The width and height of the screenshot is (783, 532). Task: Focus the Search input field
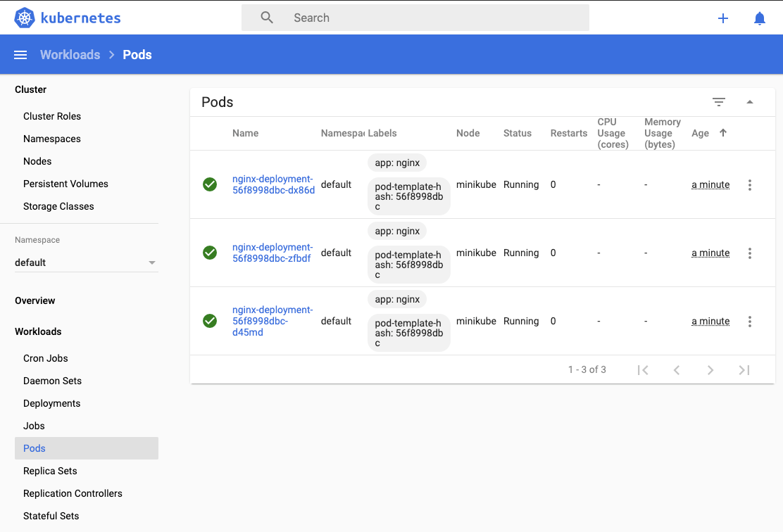tap(415, 18)
